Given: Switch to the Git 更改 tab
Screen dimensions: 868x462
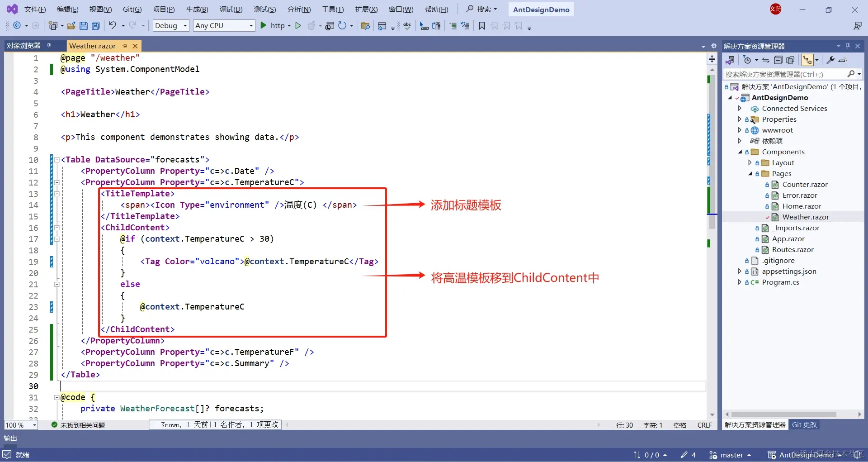Looking at the screenshot, I should (804, 425).
